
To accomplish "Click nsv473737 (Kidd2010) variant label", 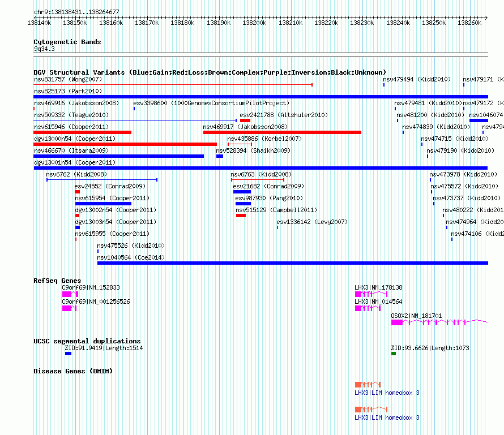I will pos(467,198).
